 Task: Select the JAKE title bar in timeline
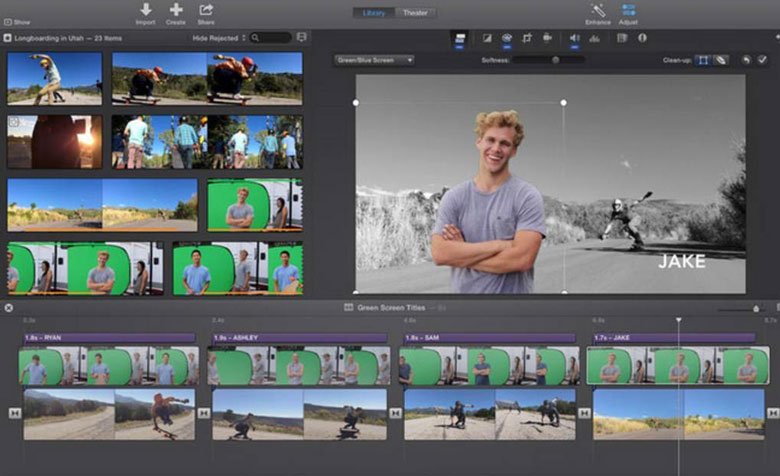[x=674, y=338]
